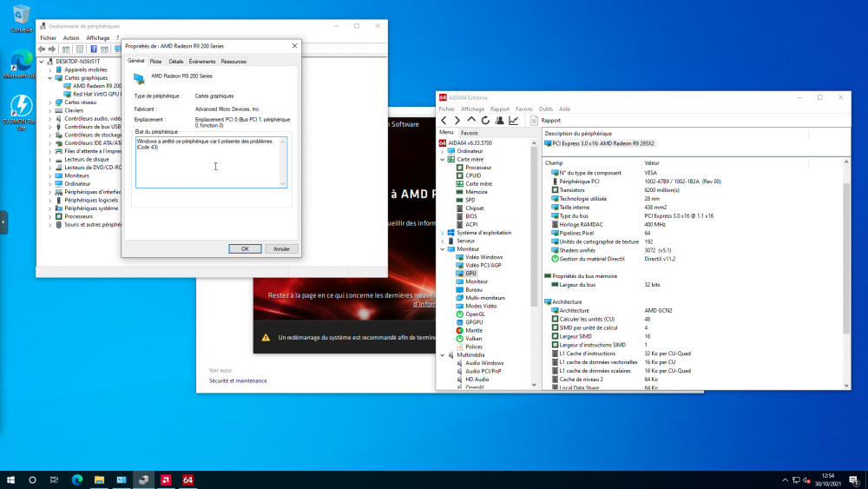Collapse the Carte mère tree node

[443, 160]
